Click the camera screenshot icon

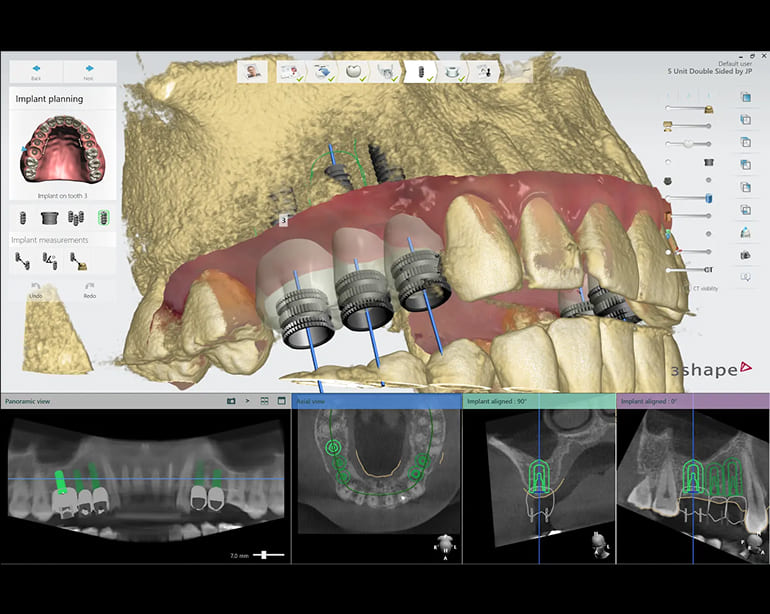tap(745, 255)
